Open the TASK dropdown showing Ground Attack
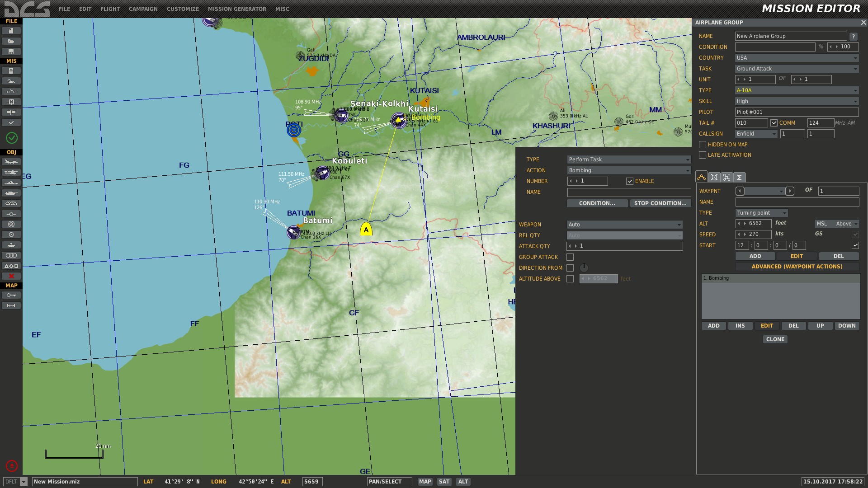Image resolution: width=868 pixels, height=488 pixels. pos(797,69)
